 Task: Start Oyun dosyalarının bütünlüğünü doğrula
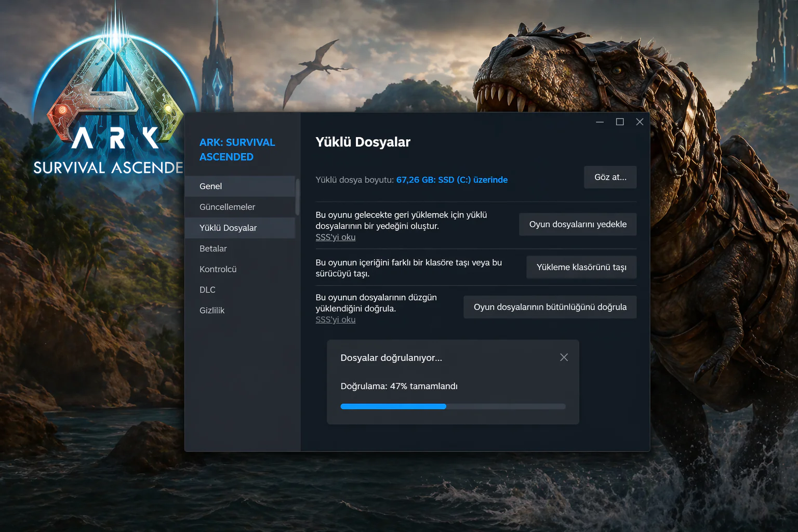click(x=550, y=307)
